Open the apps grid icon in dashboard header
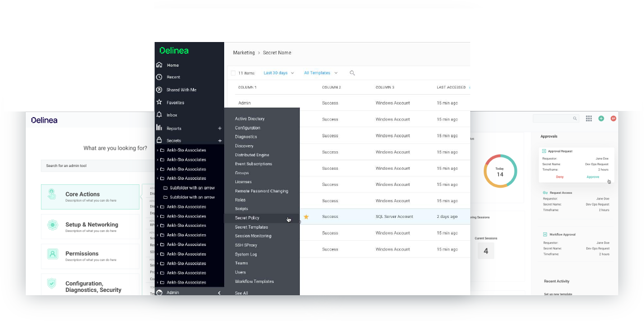 point(589,118)
